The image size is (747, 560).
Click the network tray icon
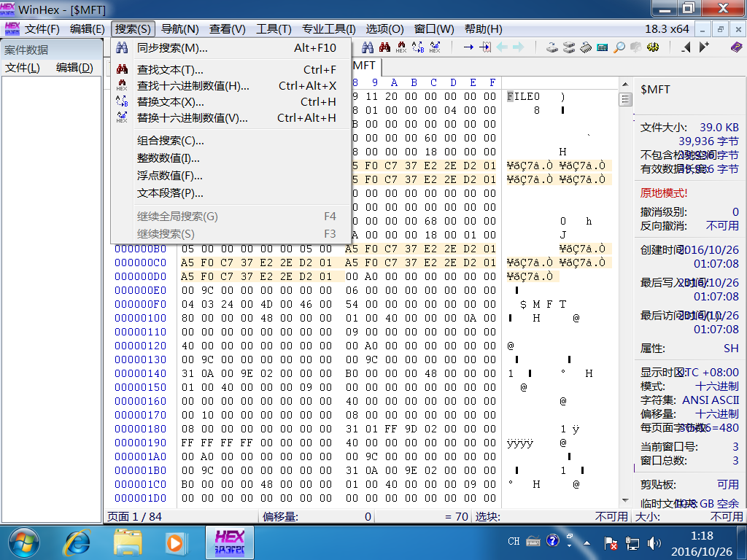tap(632, 542)
